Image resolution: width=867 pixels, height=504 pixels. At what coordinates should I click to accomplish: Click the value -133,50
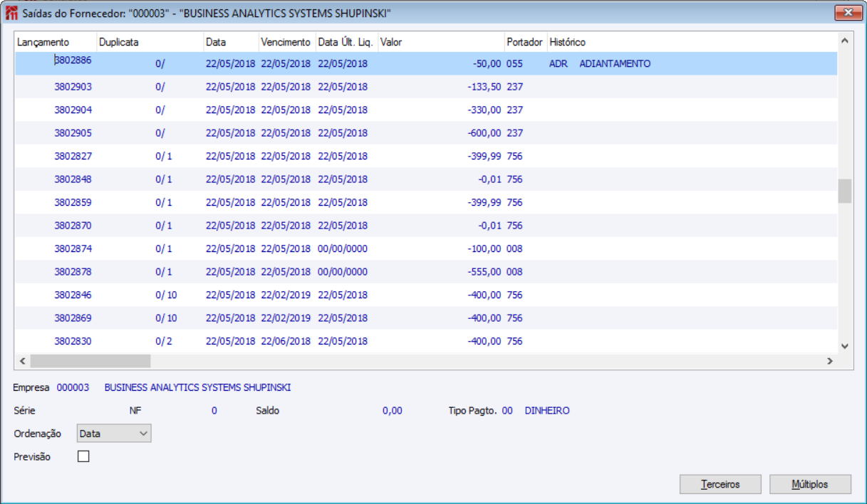tap(484, 87)
